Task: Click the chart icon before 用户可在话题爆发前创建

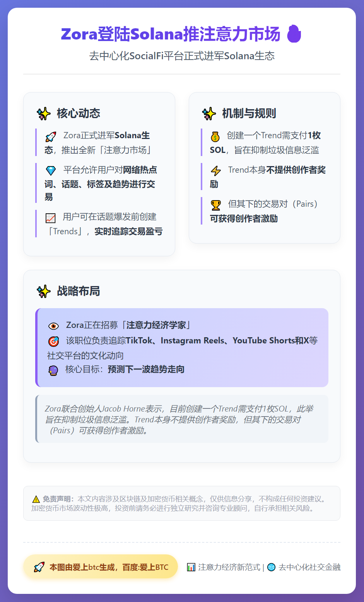Action: coord(51,218)
